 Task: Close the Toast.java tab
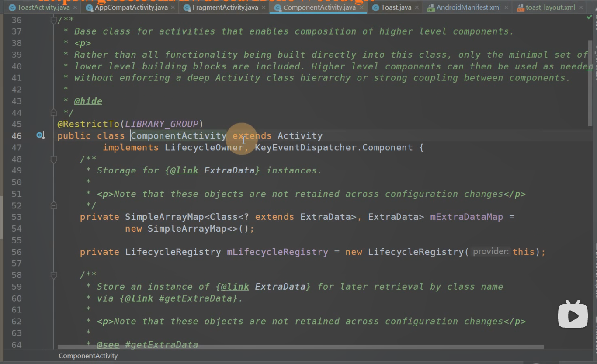[x=417, y=7]
